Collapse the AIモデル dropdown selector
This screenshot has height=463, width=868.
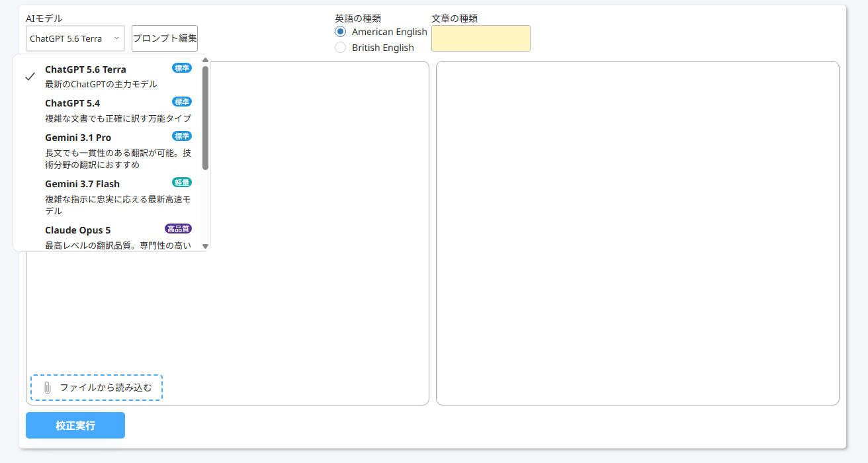75,38
